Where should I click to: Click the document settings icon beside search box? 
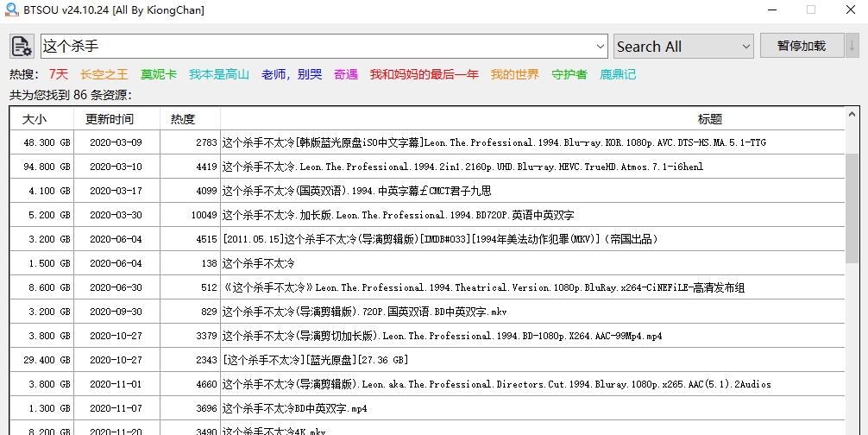pos(22,47)
